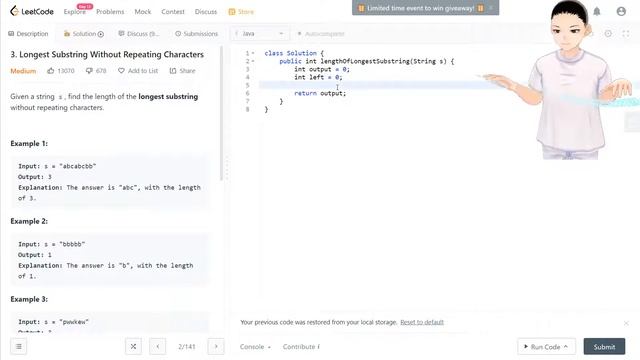Go to the previous problem
Image resolution: width=640 pixels, height=360 pixels.
coord(158,347)
